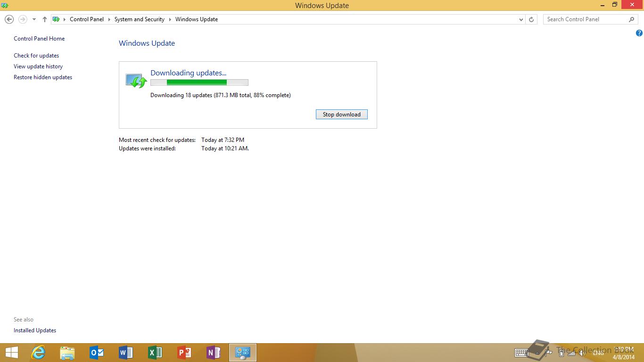Click the blue help question mark icon
Viewport: 644px width, 362px height.
tap(639, 33)
